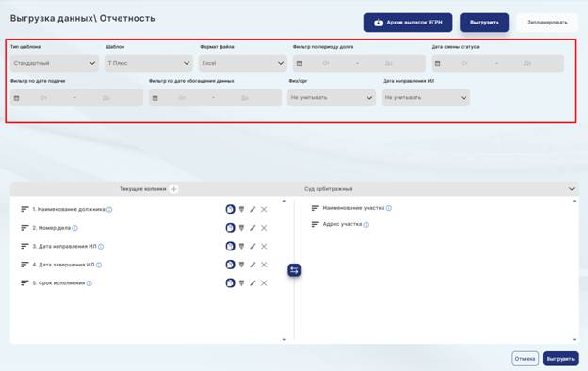588x371 pixels.
Task: Open the Шаблон dropdown showing Т Плюс
Action: [x=149, y=63]
